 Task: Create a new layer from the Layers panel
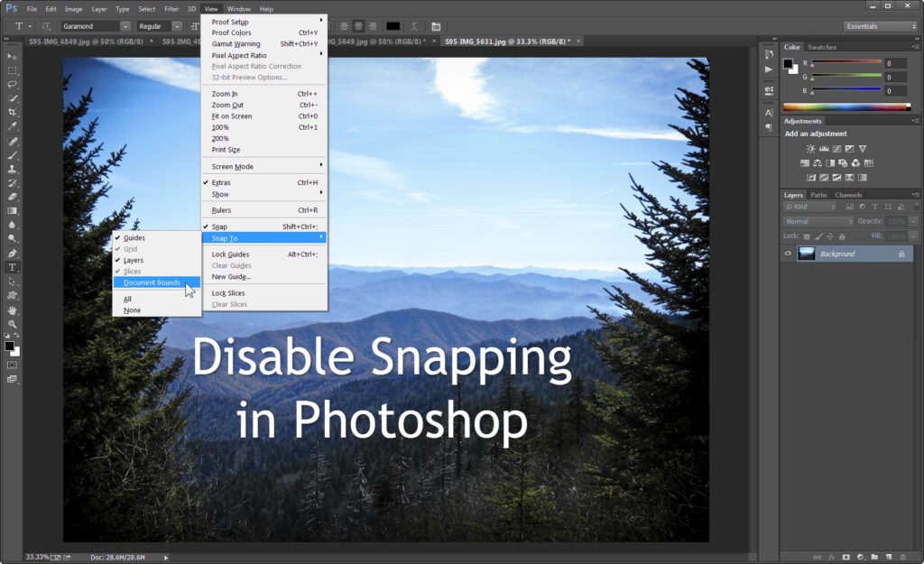(888, 557)
